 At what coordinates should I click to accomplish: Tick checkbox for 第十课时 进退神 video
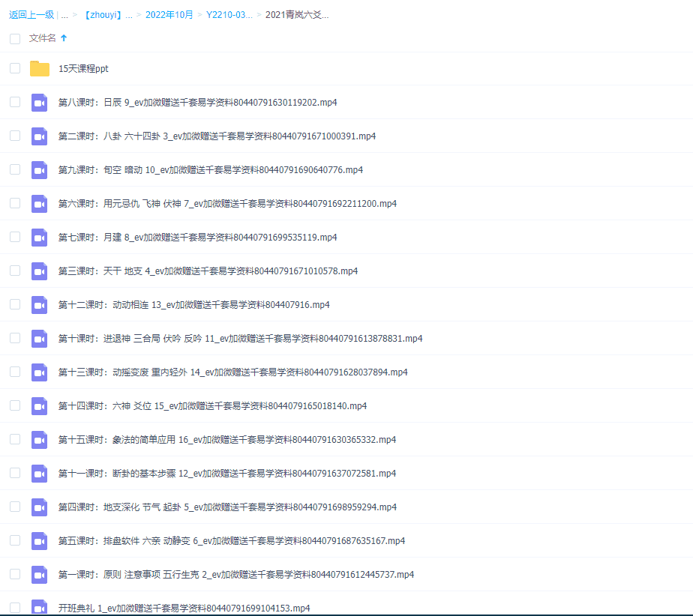[x=15, y=338]
